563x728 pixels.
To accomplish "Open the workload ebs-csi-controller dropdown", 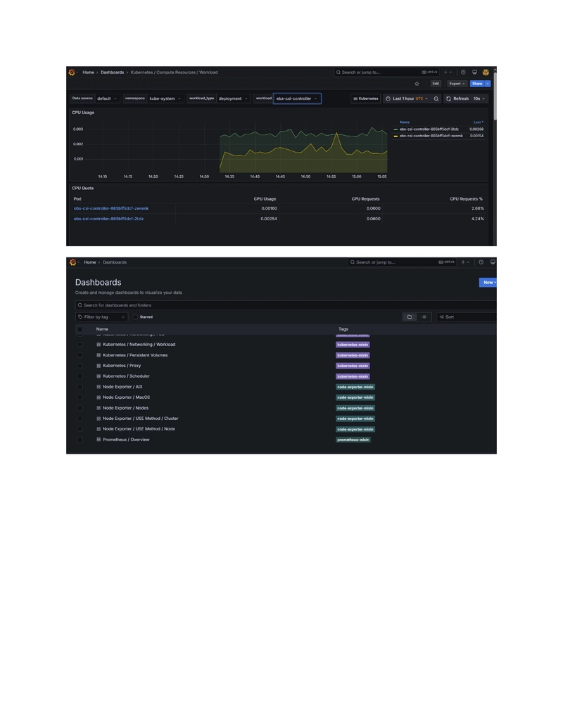I will [x=297, y=98].
